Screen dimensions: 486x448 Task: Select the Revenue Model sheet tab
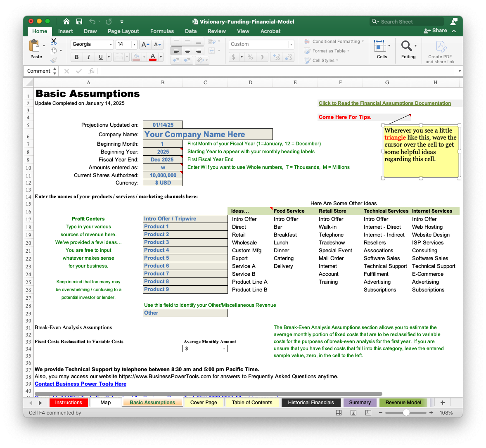coord(403,403)
